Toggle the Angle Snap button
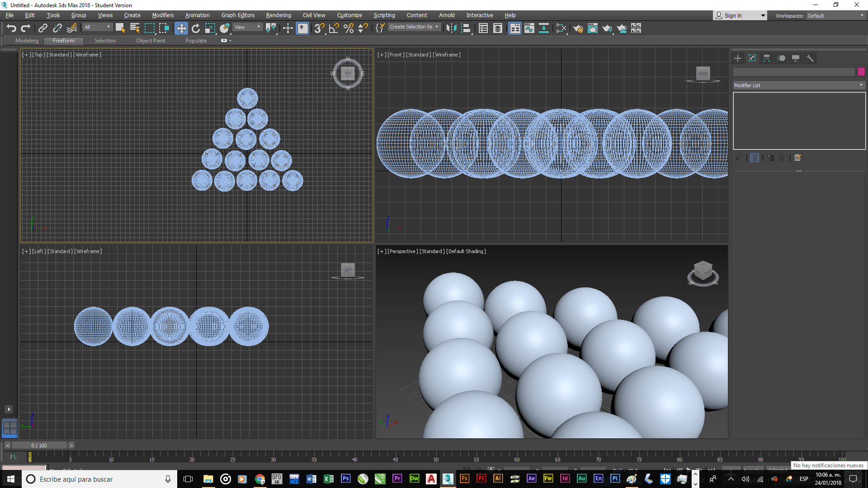 334,28
